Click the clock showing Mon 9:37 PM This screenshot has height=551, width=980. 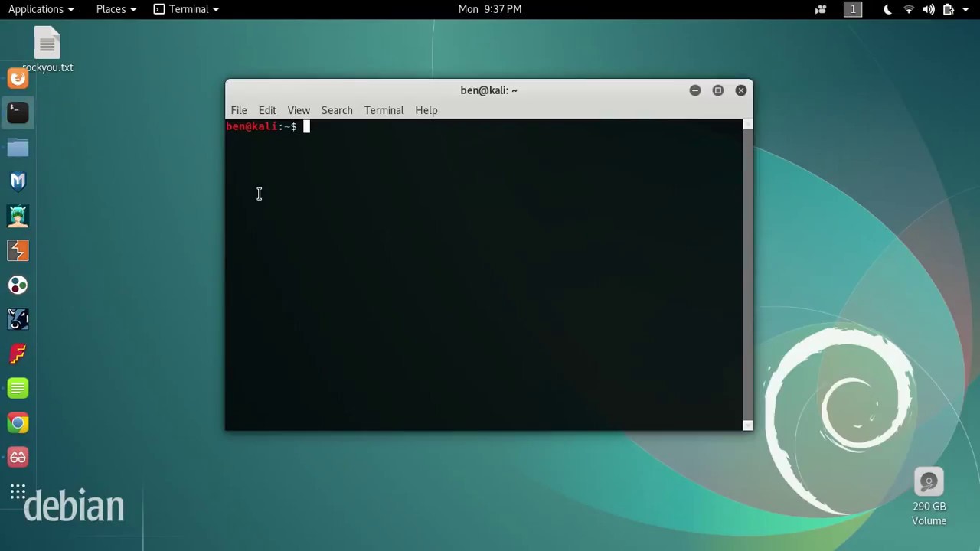pyautogui.click(x=490, y=9)
